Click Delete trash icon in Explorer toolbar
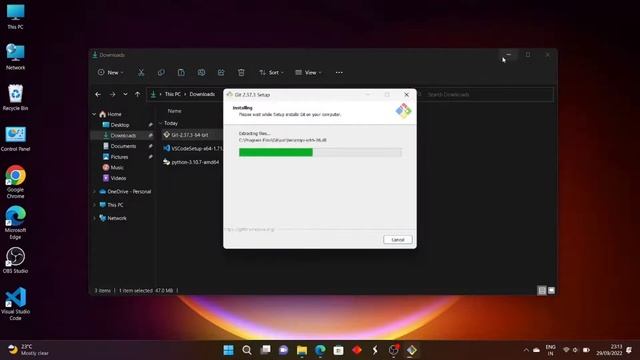This screenshot has width=640, height=360. [241, 73]
